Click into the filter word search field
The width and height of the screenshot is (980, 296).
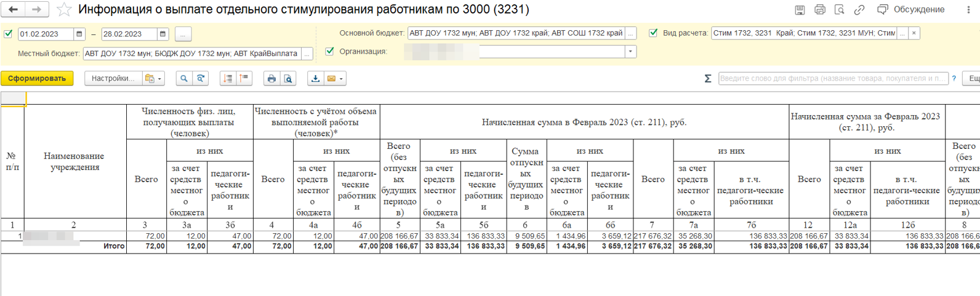coord(832,78)
